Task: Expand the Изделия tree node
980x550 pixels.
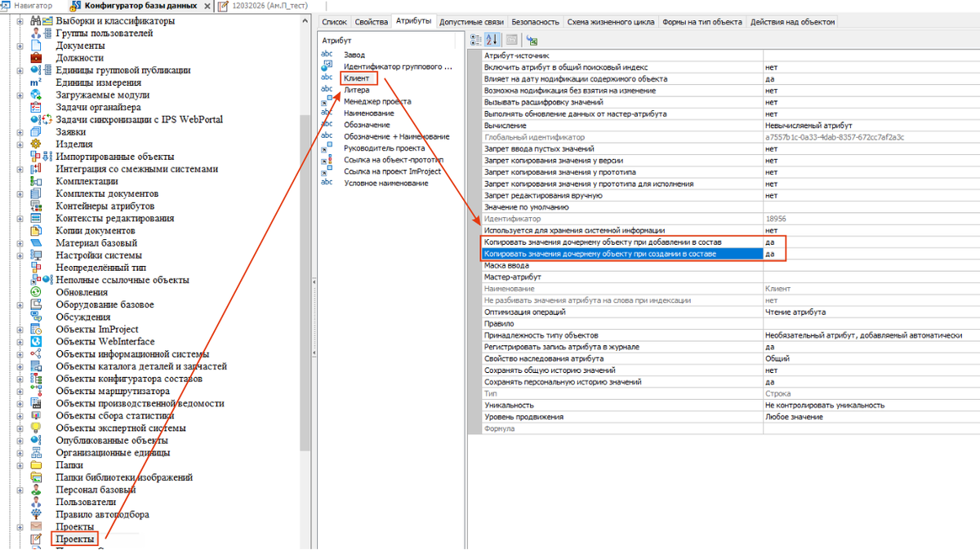Action: coord(20,144)
